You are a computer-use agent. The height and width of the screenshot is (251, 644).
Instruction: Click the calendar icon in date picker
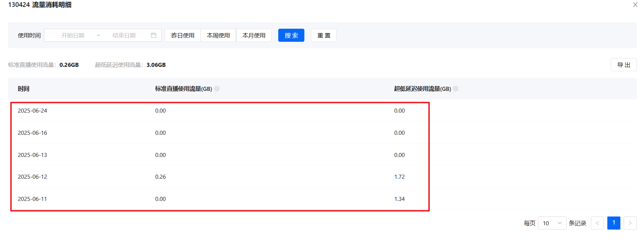pos(154,35)
